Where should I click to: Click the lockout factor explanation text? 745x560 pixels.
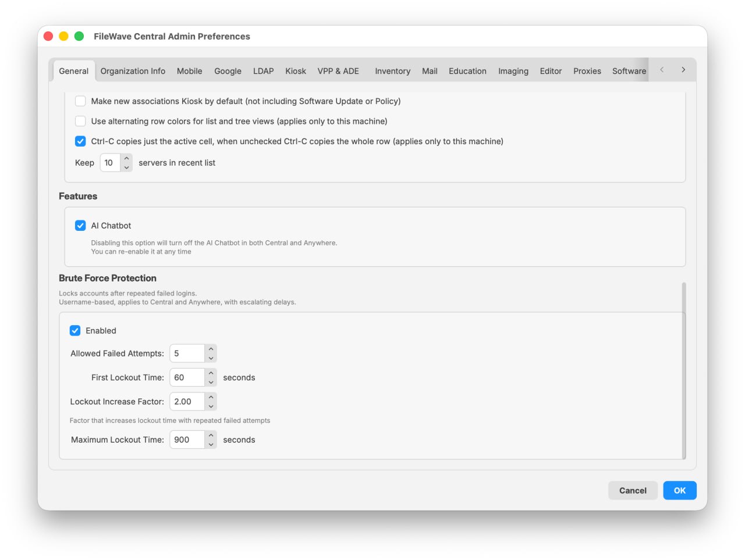pyautogui.click(x=170, y=420)
